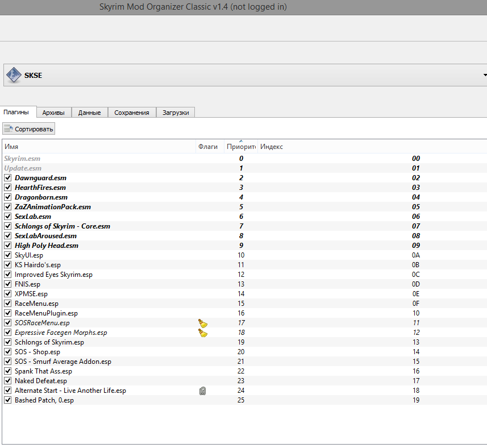The image size is (487, 448).
Task: Select the SexLab.esm plugin name
Action: pos(33,217)
